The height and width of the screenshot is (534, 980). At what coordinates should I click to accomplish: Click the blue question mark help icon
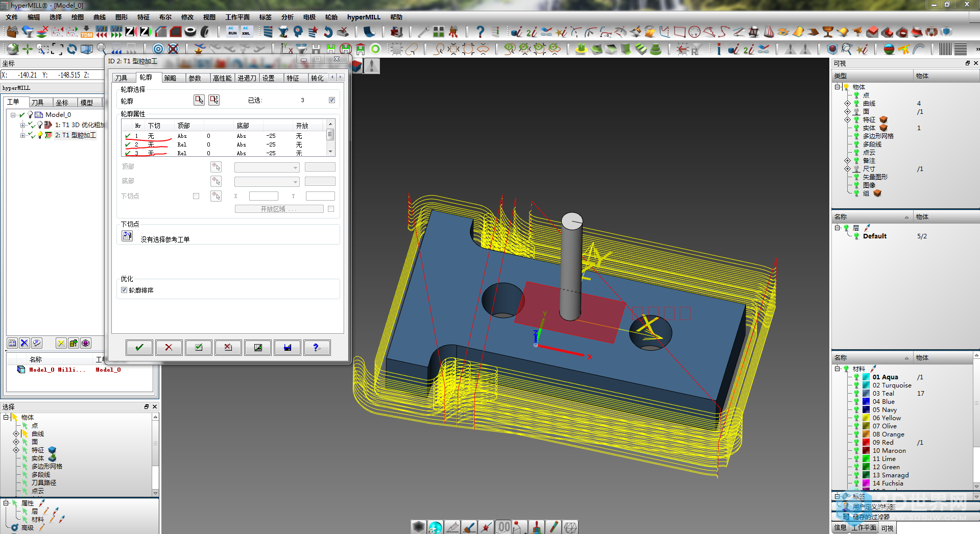click(x=480, y=32)
